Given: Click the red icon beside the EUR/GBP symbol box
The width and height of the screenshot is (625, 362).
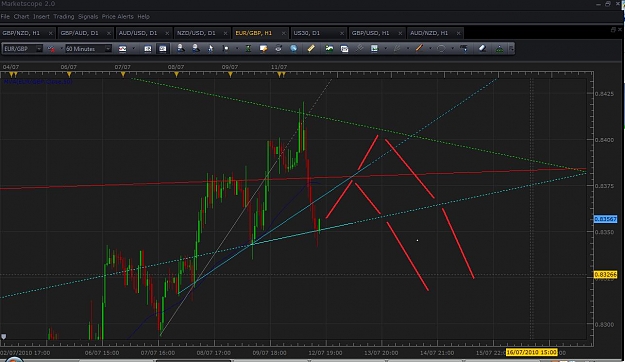Looking at the screenshot, I should 51,49.
